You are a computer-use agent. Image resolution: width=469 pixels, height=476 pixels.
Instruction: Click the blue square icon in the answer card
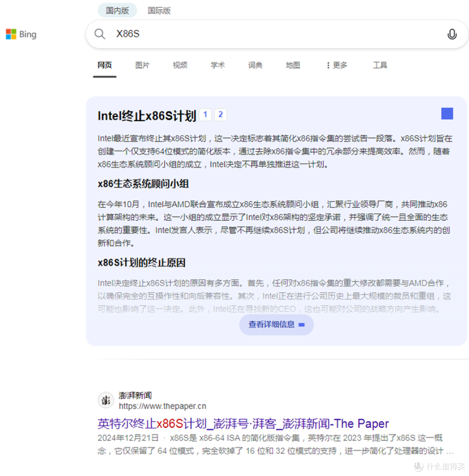click(x=447, y=114)
